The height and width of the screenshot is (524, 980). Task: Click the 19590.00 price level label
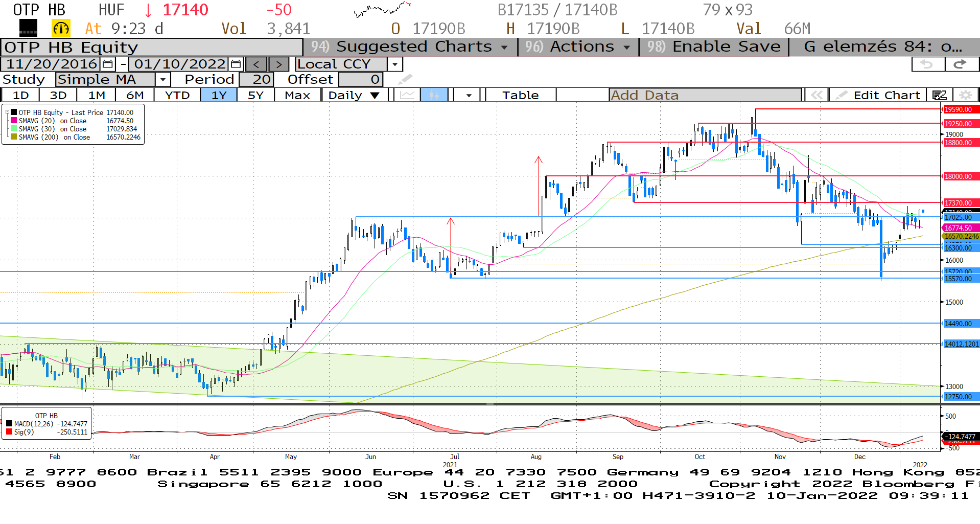coord(961,109)
